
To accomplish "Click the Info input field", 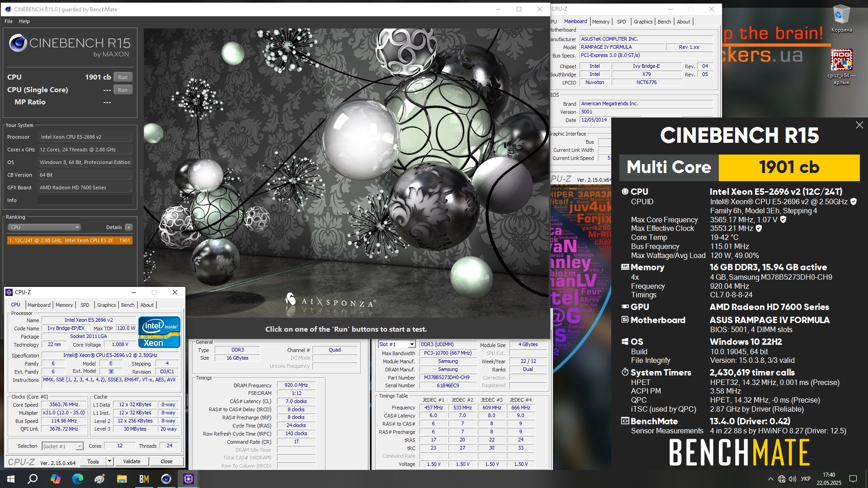I will pos(85,200).
